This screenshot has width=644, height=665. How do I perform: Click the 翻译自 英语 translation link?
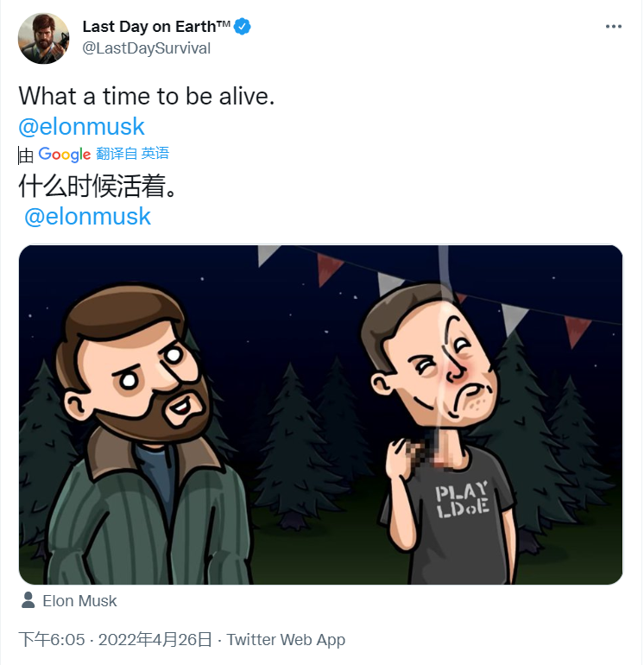pos(133,153)
